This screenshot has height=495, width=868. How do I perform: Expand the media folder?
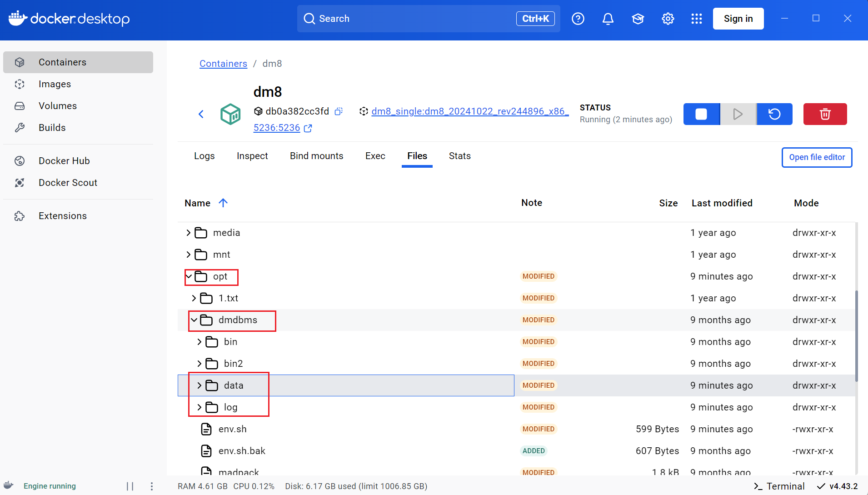coord(188,233)
